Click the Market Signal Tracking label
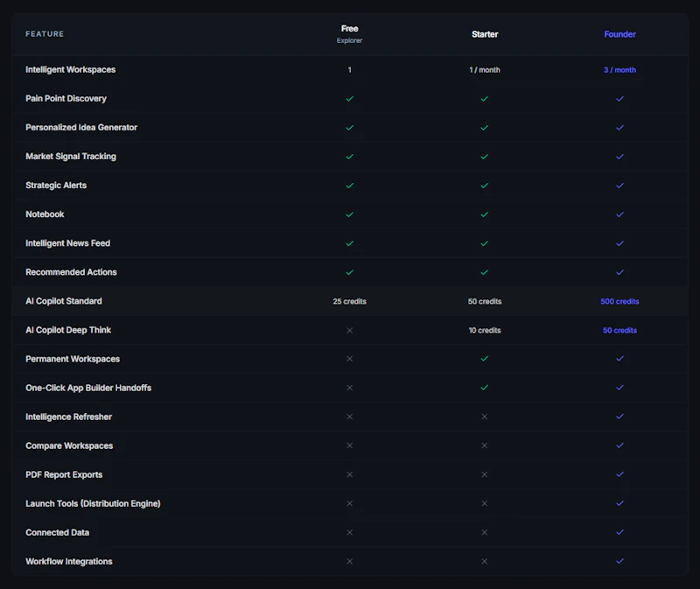The height and width of the screenshot is (589, 700). [x=71, y=157]
